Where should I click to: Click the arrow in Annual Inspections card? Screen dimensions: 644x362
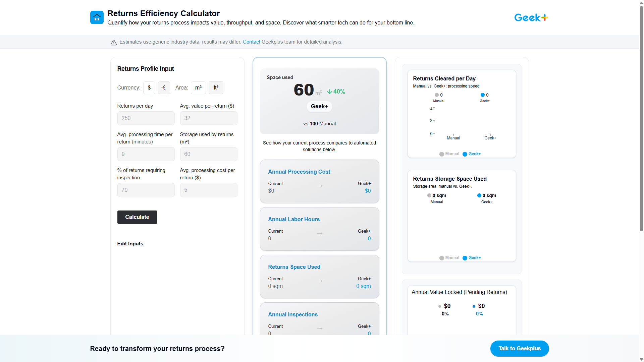click(x=319, y=328)
